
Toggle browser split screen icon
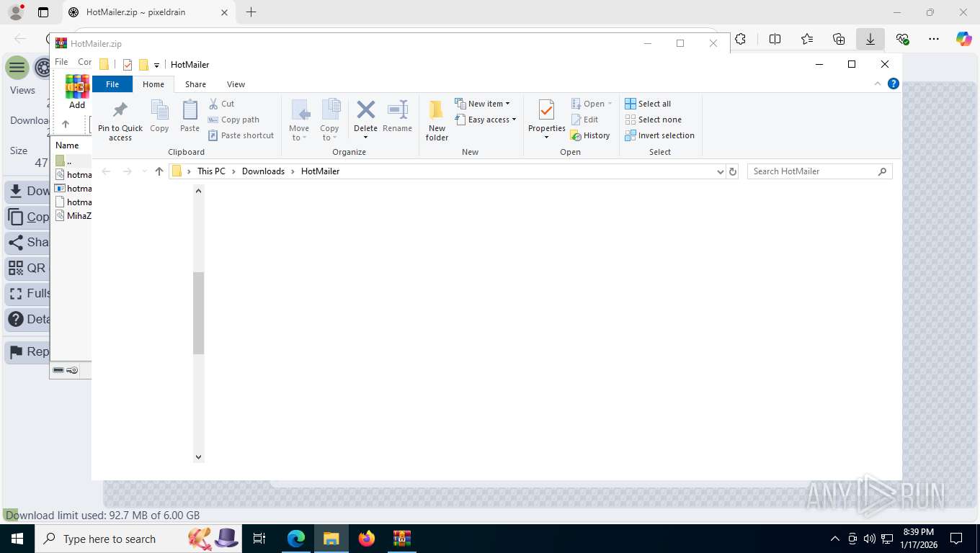point(775,40)
